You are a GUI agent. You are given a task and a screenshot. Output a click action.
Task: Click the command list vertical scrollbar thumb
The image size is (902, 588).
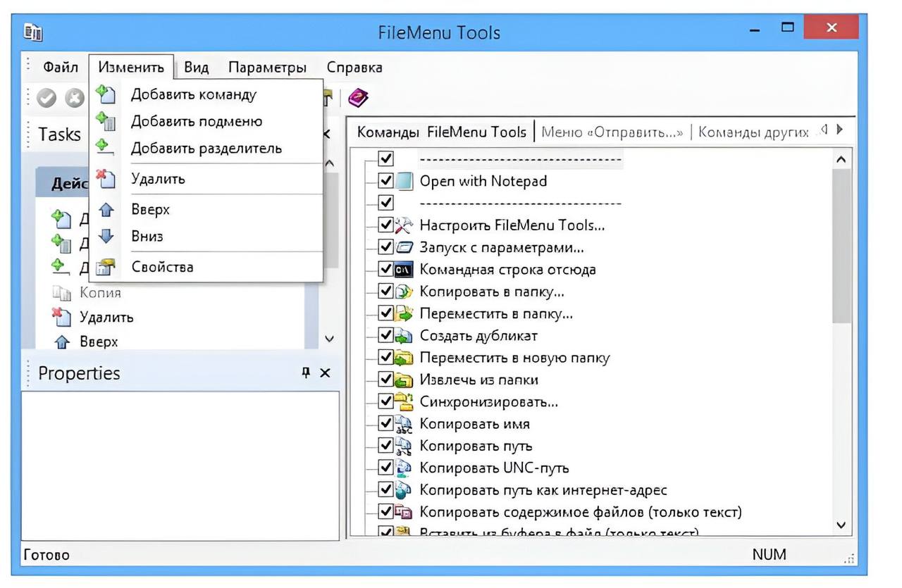841,246
